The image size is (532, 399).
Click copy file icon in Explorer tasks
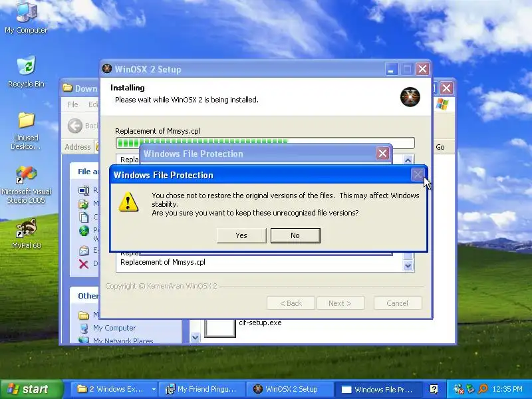84,217
